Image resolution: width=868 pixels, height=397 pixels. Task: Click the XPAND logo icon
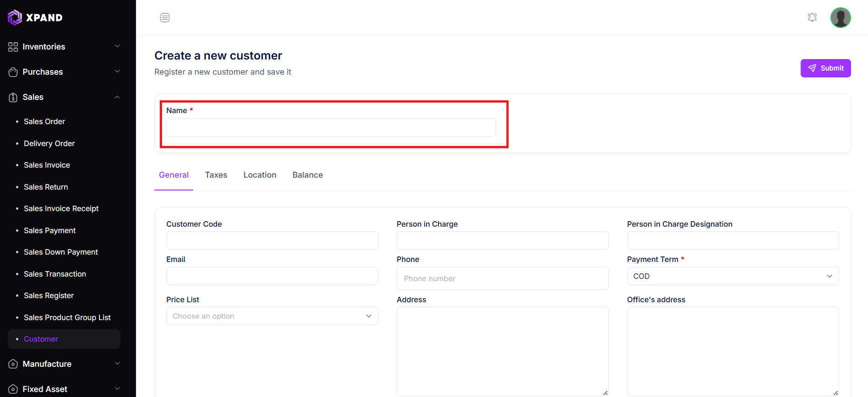(x=15, y=17)
